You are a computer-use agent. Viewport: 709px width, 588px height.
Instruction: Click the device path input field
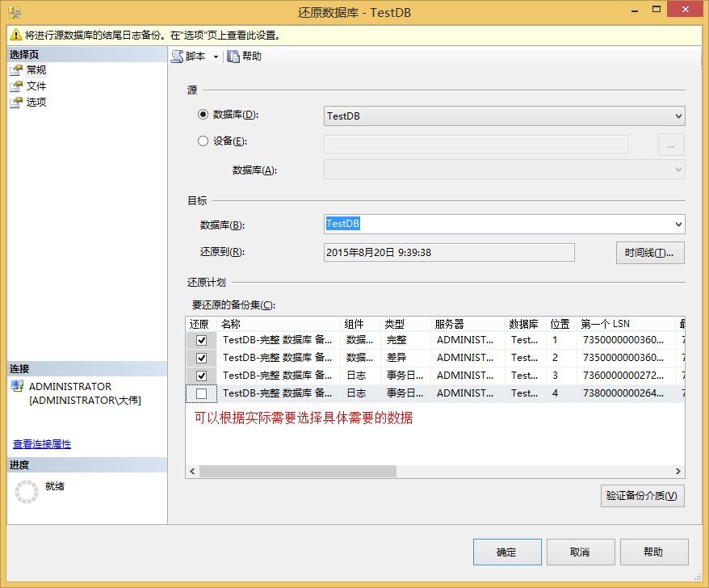click(x=476, y=145)
